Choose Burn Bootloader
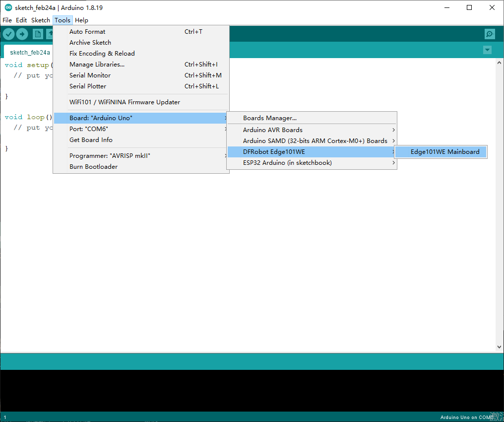This screenshot has width=504, height=422. [x=141, y=167]
